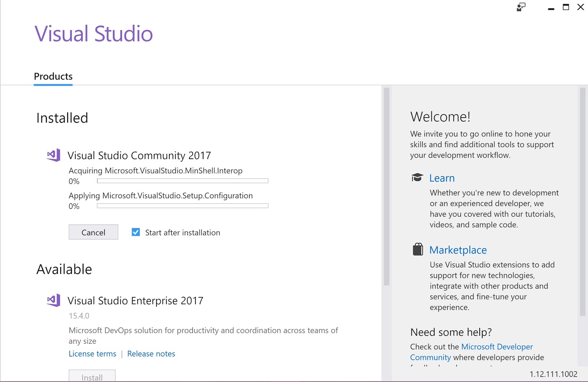Click the Microsoft DevOps solution description text
Viewport: 588px width, 382px height.
(203, 336)
